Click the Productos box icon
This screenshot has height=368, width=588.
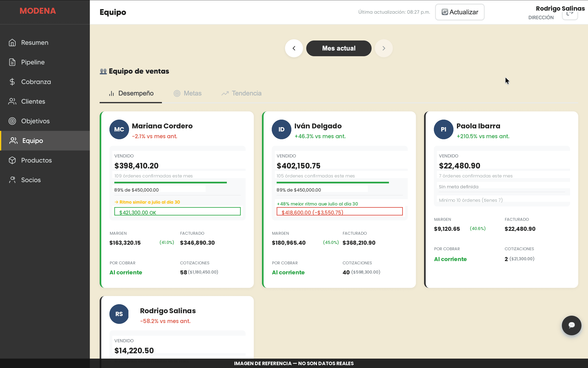(x=12, y=160)
